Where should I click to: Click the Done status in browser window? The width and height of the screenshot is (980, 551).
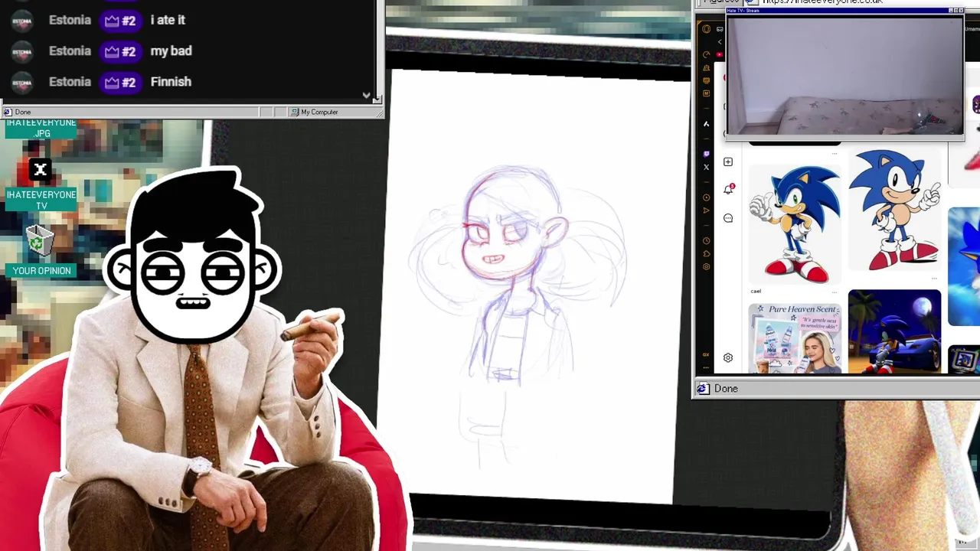click(726, 389)
